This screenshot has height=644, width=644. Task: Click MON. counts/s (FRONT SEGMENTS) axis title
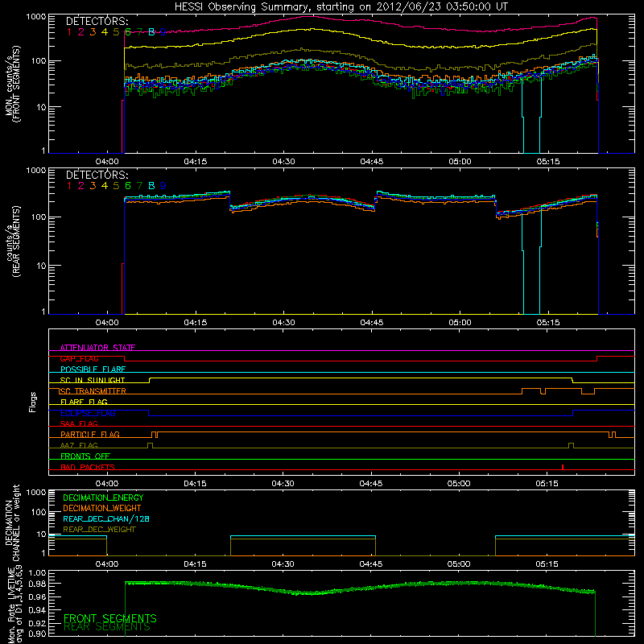12,84
